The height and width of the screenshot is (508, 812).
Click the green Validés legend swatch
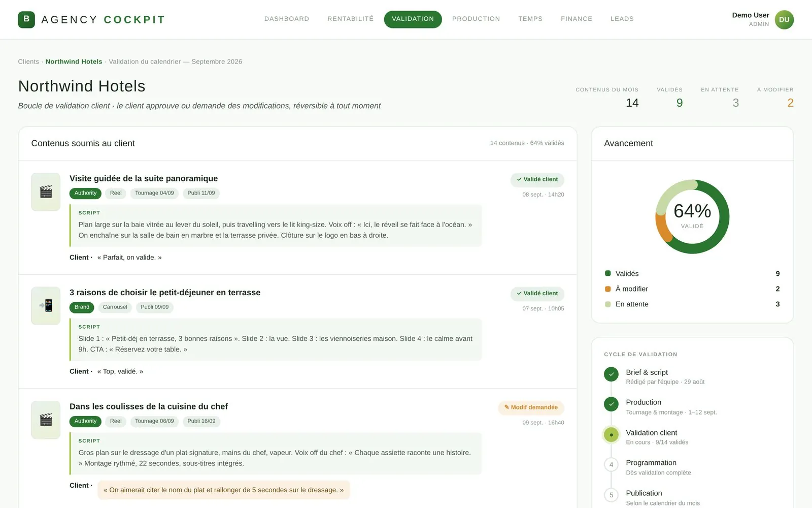tap(608, 273)
